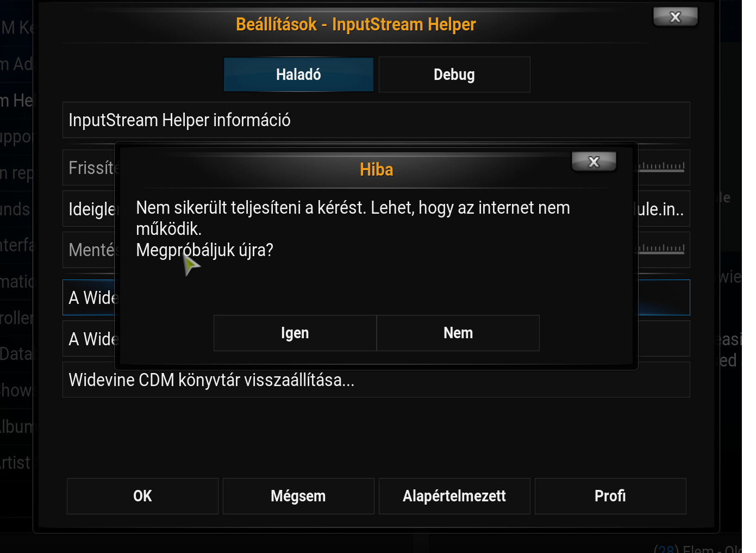Choose Nem in the Hiba dialog
The height and width of the screenshot is (553, 756).
[x=458, y=333]
